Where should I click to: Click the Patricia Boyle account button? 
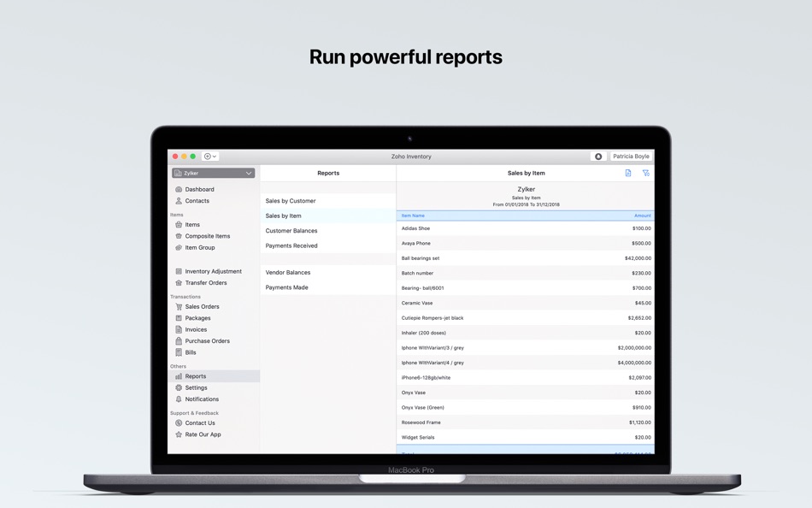click(631, 157)
